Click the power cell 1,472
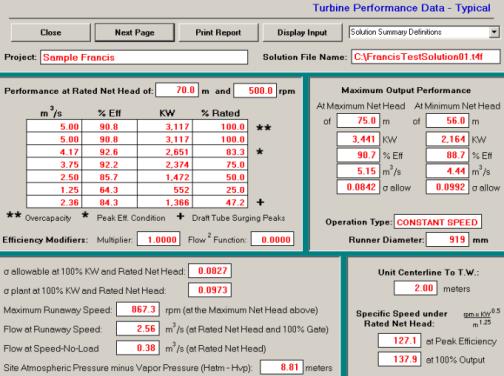The height and width of the screenshot is (376, 504). (165, 177)
